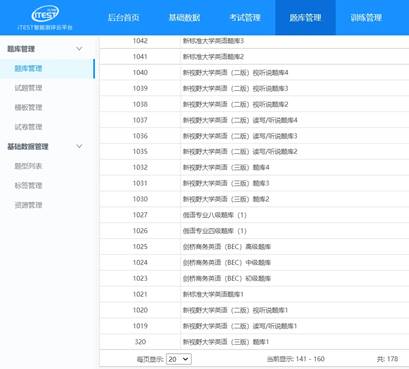Click 新视野大学英语（三版）题库3
This screenshot has width=409, height=369.
(226, 183)
